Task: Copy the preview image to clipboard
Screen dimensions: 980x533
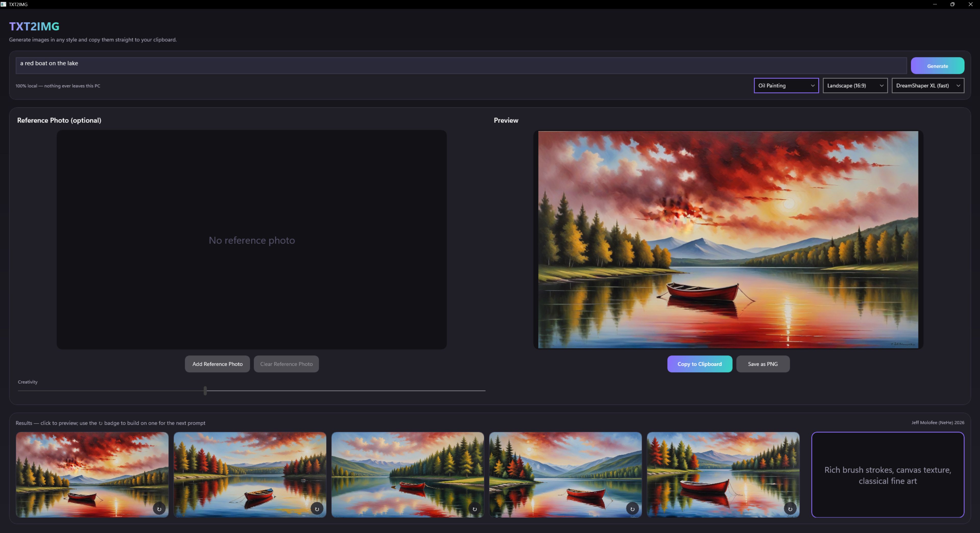Action: click(x=699, y=364)
